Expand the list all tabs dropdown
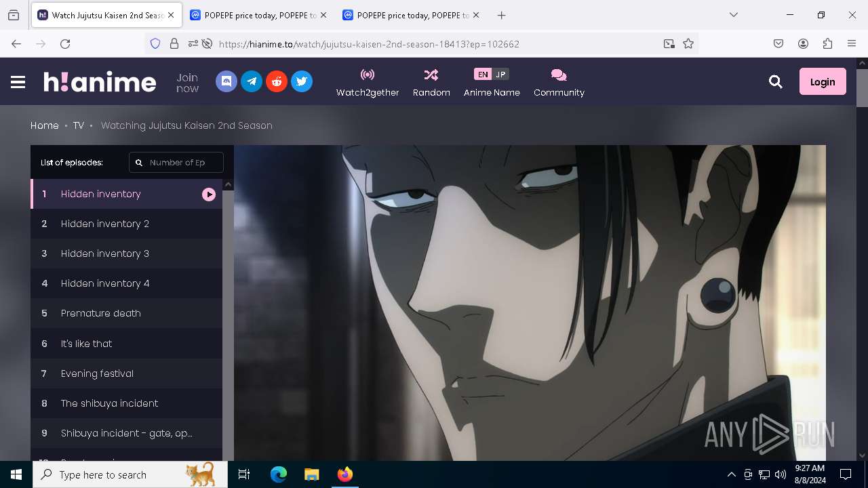Screen dimensions: 868x488 tap(734, 15)
